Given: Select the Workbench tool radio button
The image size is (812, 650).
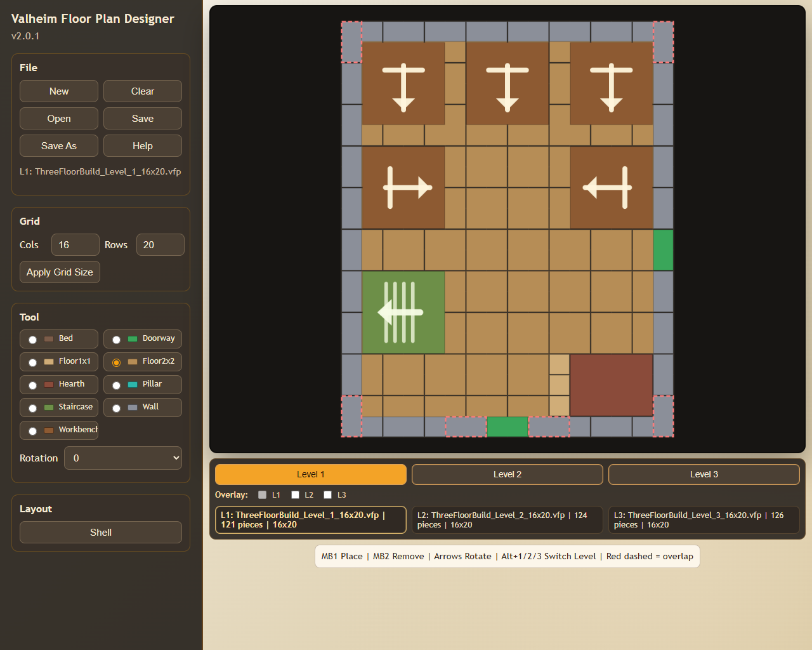Looking at the screenshot, I should (32, 431).
